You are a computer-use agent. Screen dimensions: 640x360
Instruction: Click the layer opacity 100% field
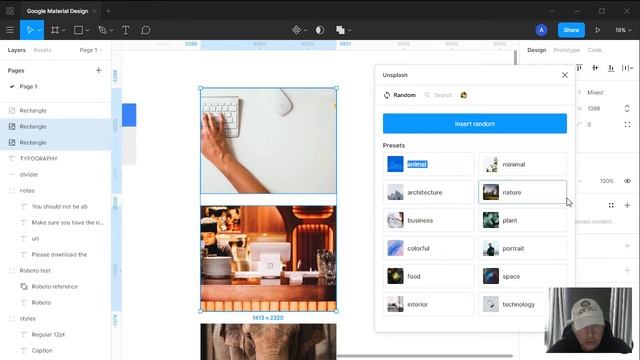pyautogui.click(x=607, y=181)
